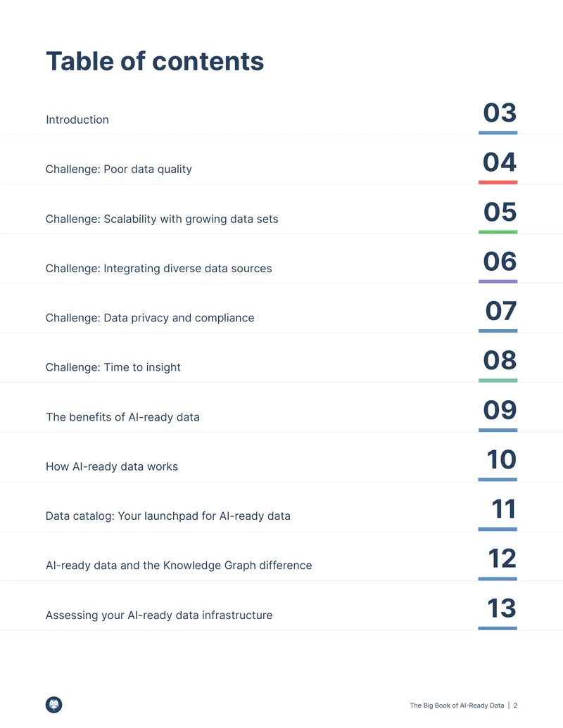Viewport: 563px width, 728px height.
Task: Go to Challenge: Poor data quality
Action: pos(118,170)
